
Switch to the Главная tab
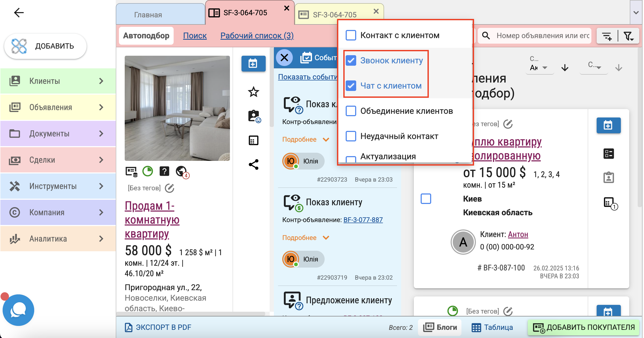click(x=148, y=15)
